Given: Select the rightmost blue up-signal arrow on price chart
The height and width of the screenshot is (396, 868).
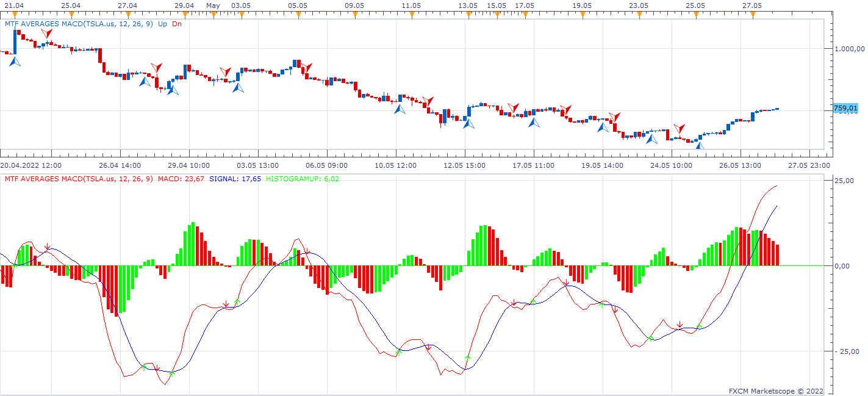Looking at the screenshot, I should [699, 145].
